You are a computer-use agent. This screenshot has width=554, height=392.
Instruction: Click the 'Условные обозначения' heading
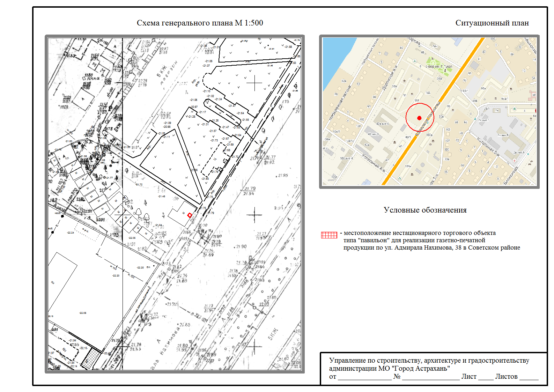(425, 210)
